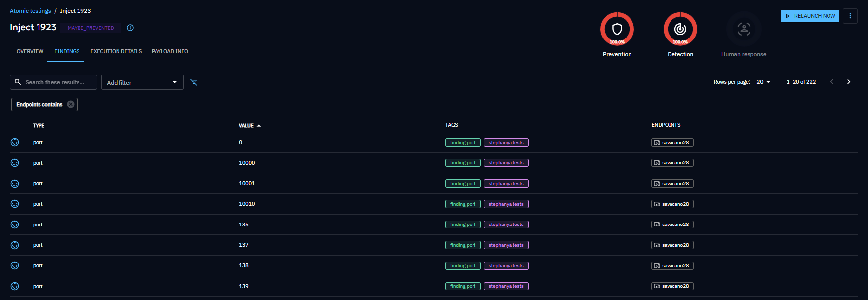Click the port type icon for value 10000
The image size is (868, 300).
15,163
